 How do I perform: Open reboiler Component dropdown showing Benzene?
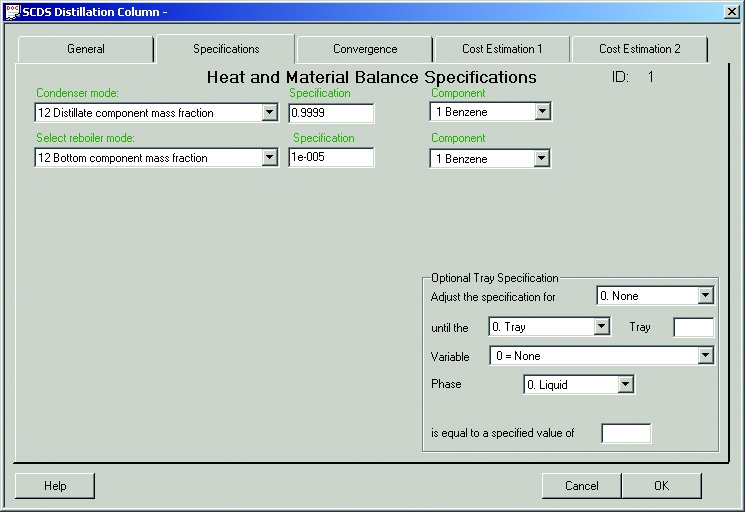coord(541,159)
